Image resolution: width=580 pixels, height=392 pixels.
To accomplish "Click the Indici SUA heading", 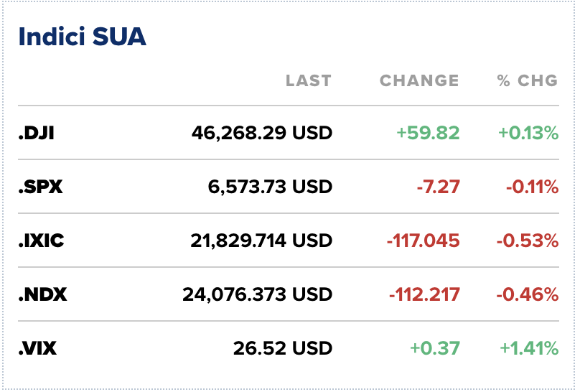I will coord(83,37).
